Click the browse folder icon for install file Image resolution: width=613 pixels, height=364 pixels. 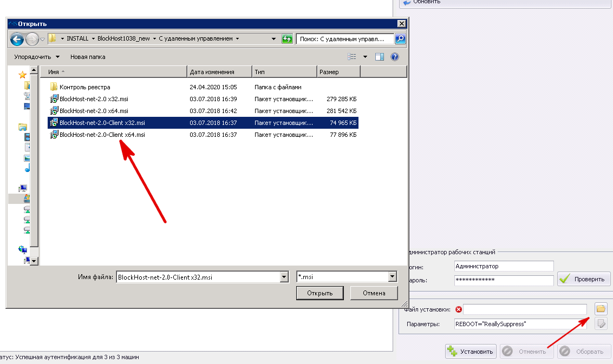tap(601, 308)
